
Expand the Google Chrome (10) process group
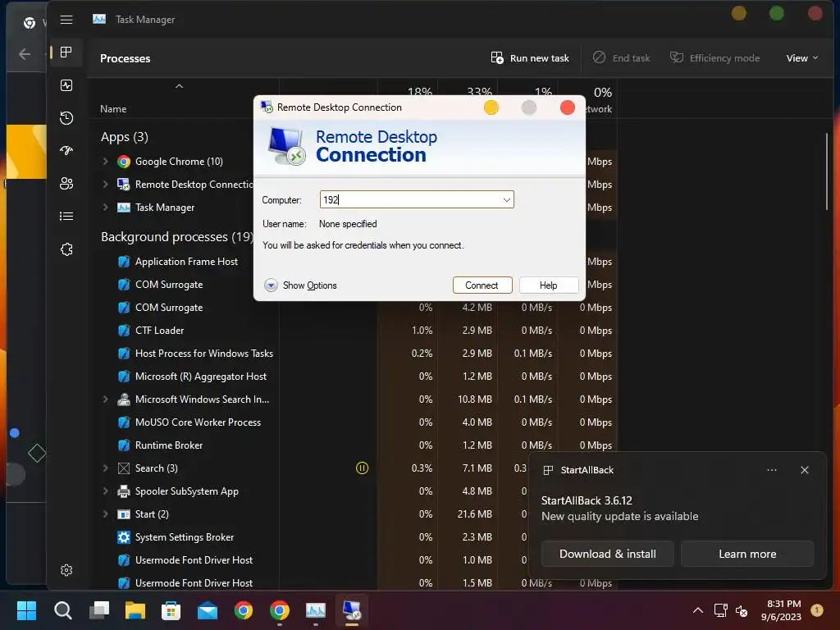[x=106, y=162]
